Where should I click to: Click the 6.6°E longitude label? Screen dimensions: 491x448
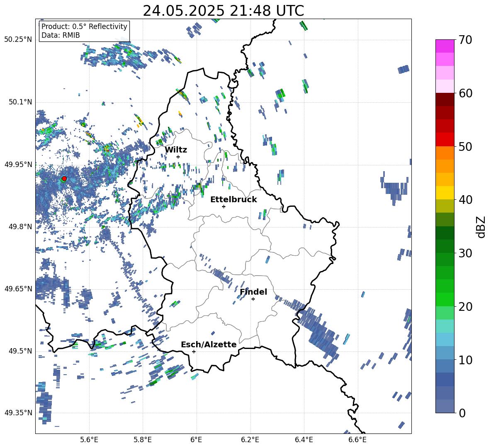tap(357, 440)
